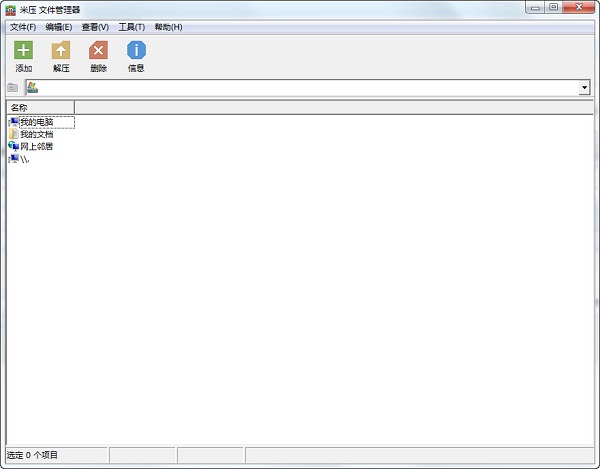
Task: Open the blue 信息 (Info) toolbar icon
Action: [136, 50]
